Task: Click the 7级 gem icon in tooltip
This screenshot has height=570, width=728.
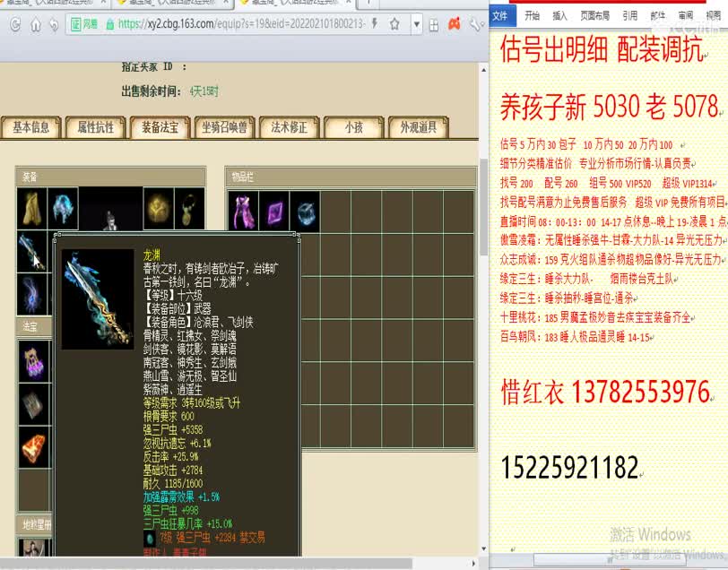Action: pyautogui.click(x=150, y=539)
